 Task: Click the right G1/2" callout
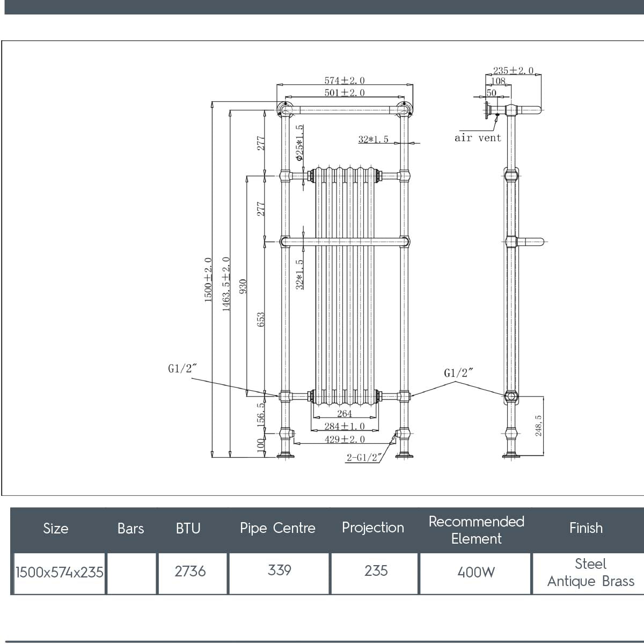click(459, 373)
